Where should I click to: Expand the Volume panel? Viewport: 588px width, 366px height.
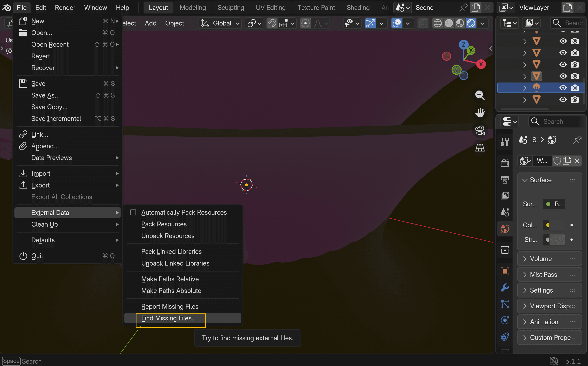click(x=541, y=259)
